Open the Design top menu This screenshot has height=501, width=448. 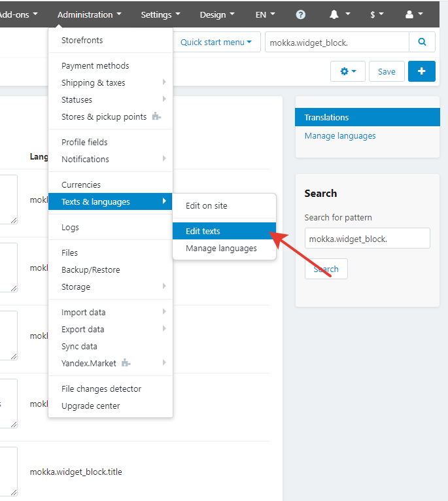[217, 14]
